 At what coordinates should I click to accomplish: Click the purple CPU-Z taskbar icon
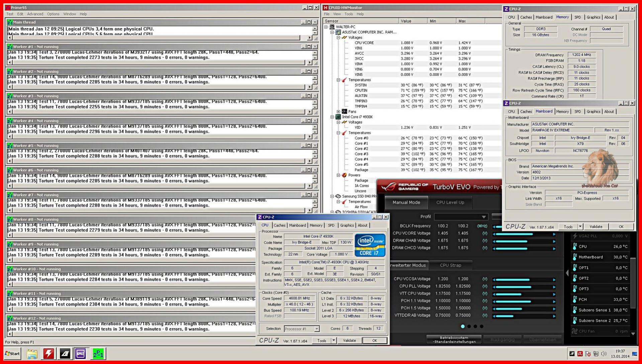click(x=81, y=354)
